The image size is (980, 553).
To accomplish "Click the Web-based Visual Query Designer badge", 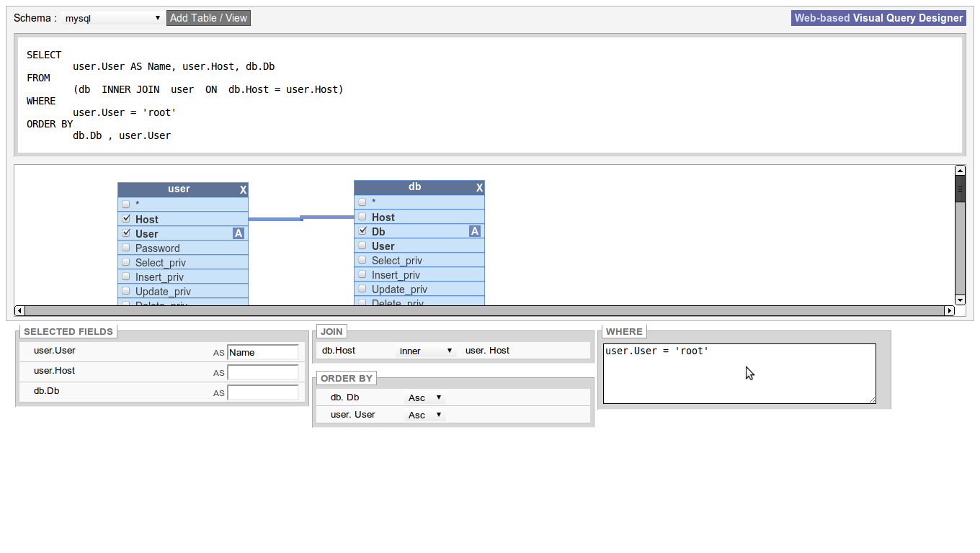I will click(878, 17).
